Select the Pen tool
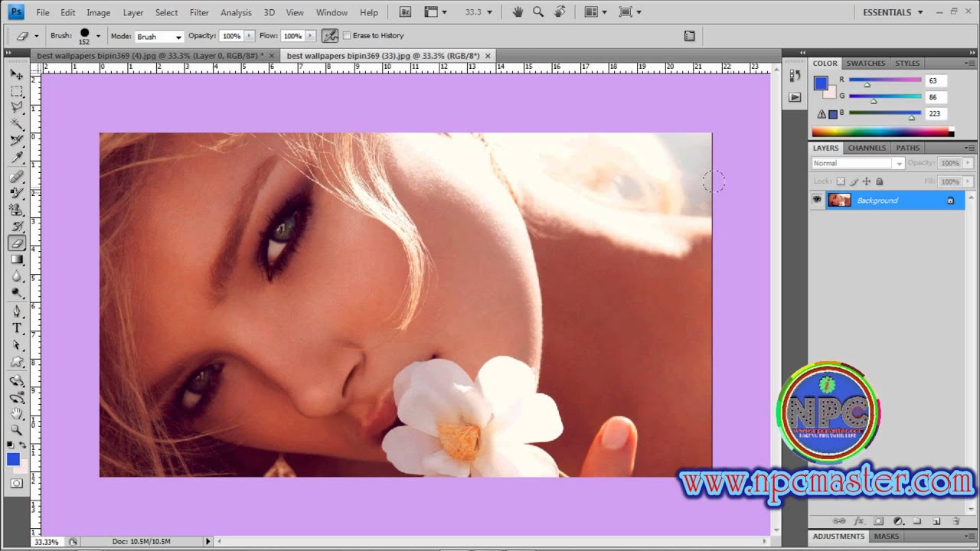Screen dimensions: 980x551 point(16,311)
